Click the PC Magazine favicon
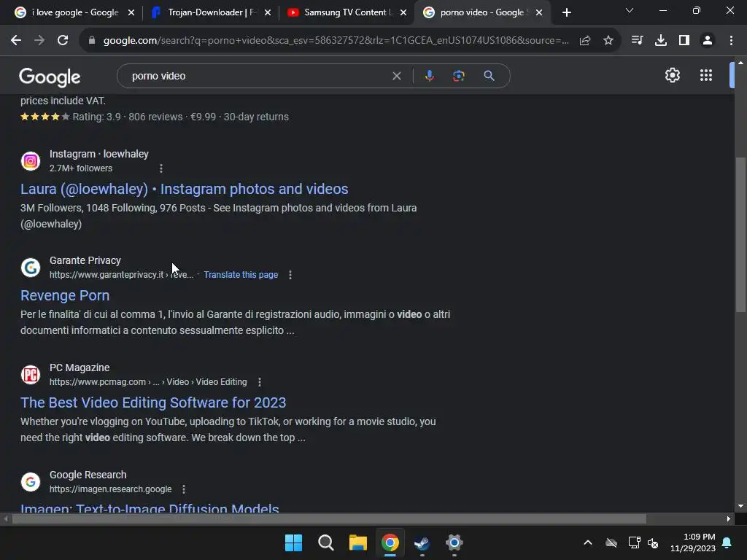The width and height of the screenshot is (747, 560). (31, 375)
